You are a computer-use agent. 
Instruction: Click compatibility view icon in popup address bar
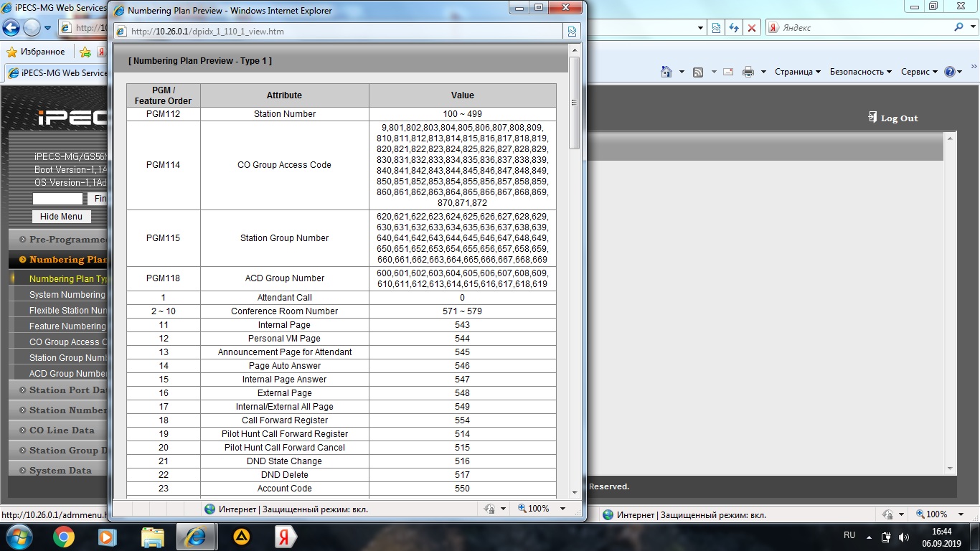click(572, 32)
